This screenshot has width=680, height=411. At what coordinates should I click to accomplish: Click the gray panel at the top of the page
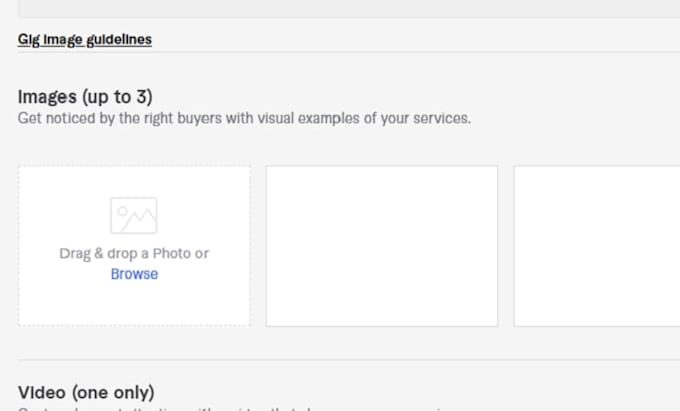tap(349, 9)
